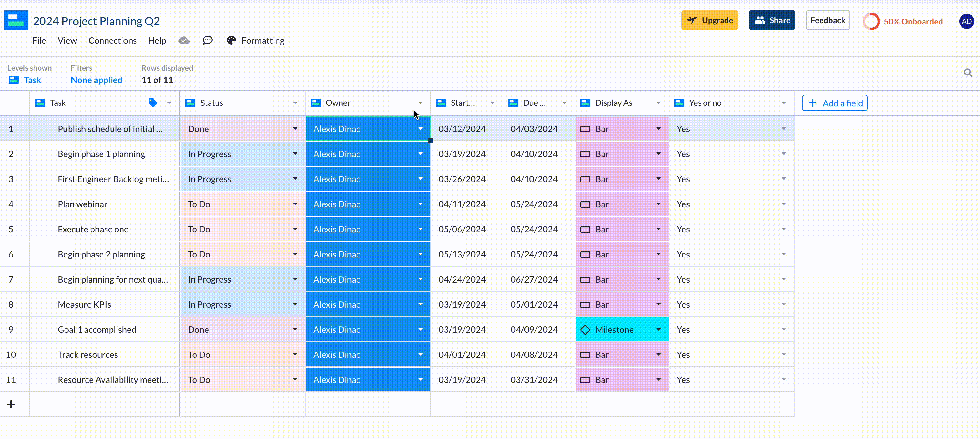Viewport: 980px width, 439px height.
Task: Click the Milestone diamond icon in row 9
Action: [585, 330]
